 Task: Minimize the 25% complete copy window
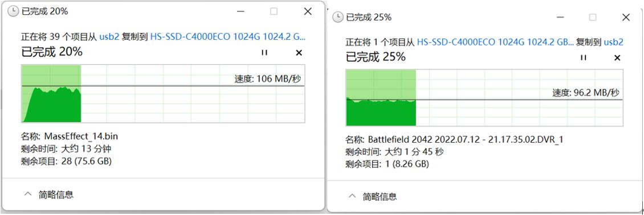pyautogui.click(x=560, y=17)
